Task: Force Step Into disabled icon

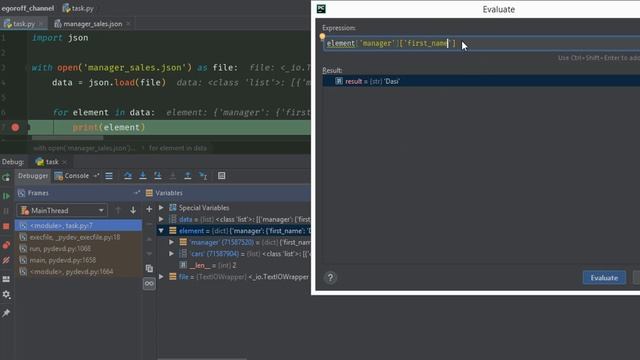Action: click(x=173, y=176)
